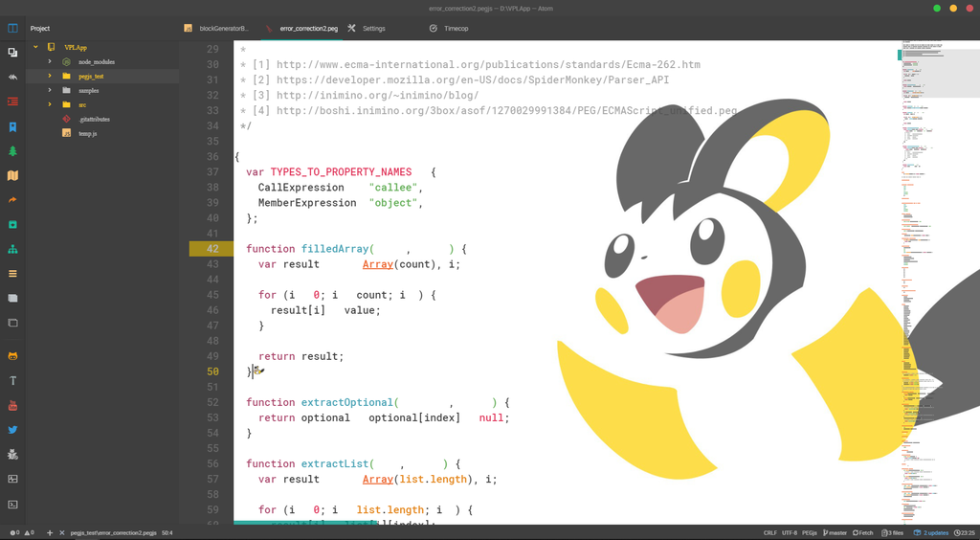The height and width of the screenshot is (540, 980).
Task: Select .gitattributes file in tree
Action: [x=95, y=120]
